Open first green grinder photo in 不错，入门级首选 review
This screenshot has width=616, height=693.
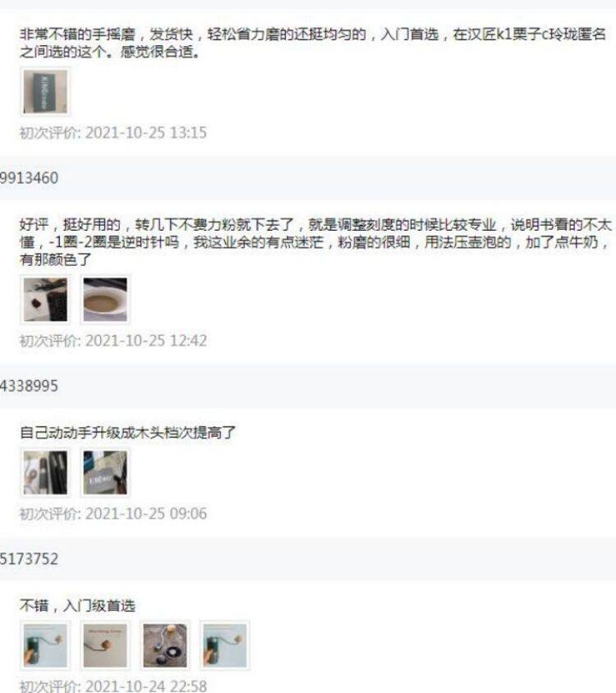click(45, 645)
